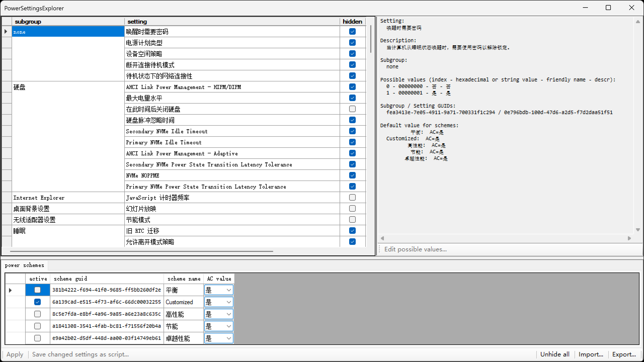Toggle hidden checkbox for 旧 RTC 迁移
This screenshot has height=362, width=644.
[x=352, y=231]
